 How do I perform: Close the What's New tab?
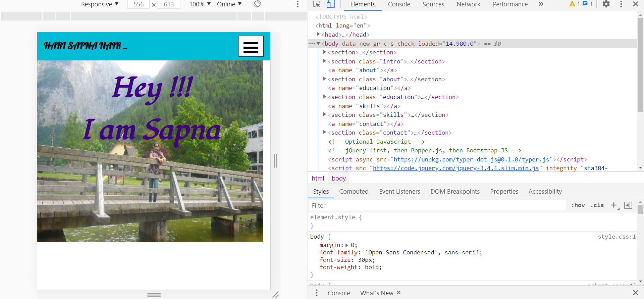399,293
